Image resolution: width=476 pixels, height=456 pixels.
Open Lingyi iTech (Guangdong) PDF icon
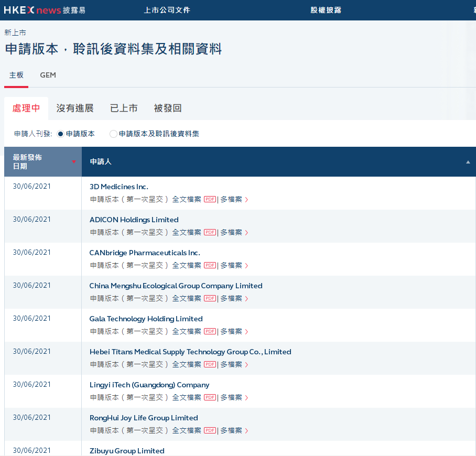tap(210, 397)
